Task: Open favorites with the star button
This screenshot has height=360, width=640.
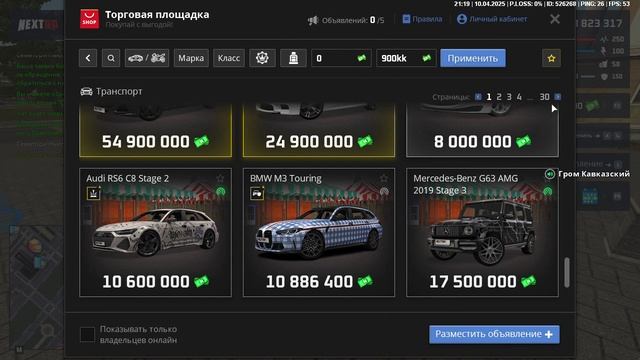Action: [551, 58]
